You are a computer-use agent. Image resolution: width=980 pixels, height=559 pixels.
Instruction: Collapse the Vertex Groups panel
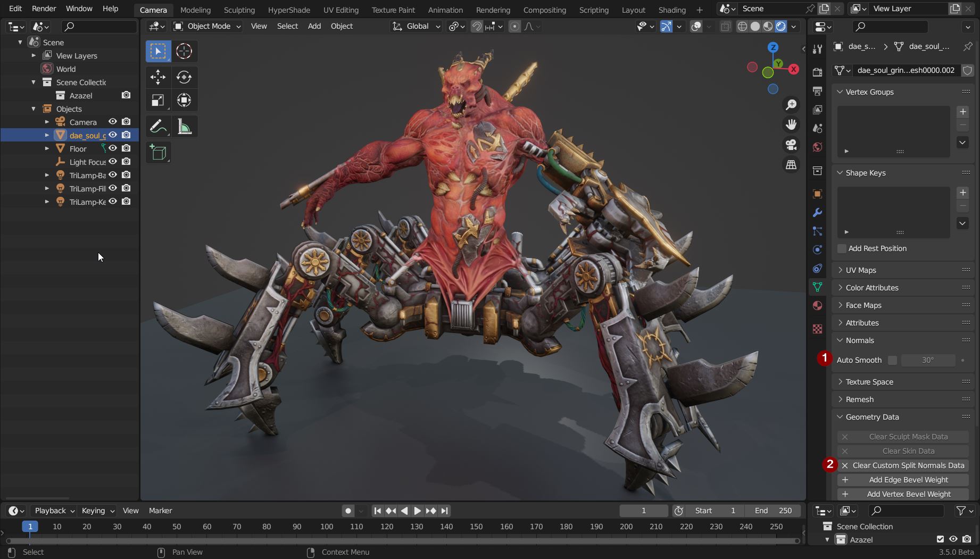840,92
